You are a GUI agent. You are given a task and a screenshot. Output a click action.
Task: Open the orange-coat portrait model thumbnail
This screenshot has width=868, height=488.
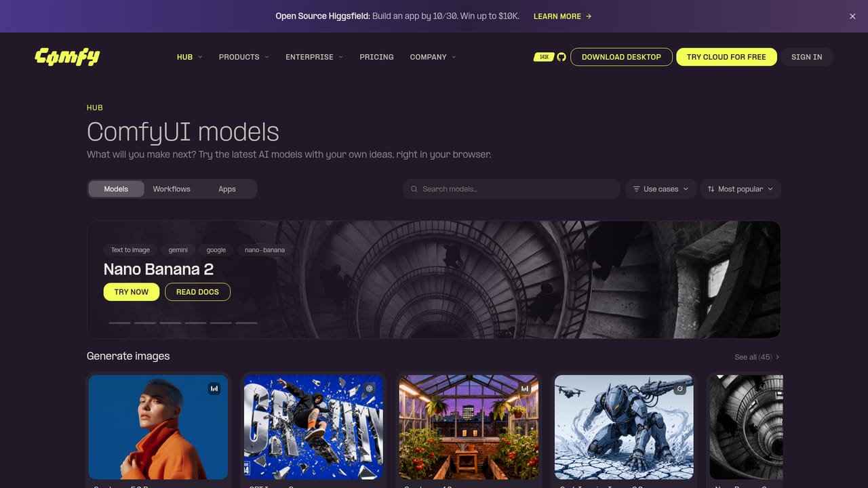159,427
